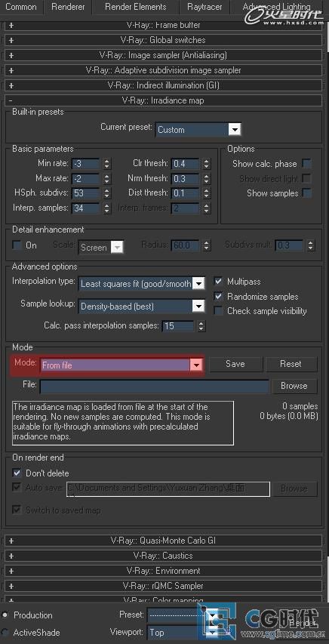Expand V-Ray Global switches rollout

pyautogui.click(x=163, y=40)
